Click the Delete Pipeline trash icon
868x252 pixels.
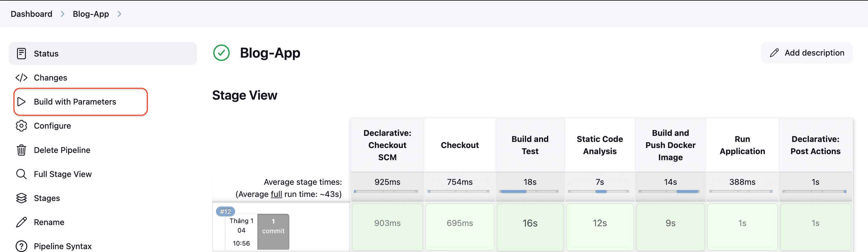click(x=21, y=150)
